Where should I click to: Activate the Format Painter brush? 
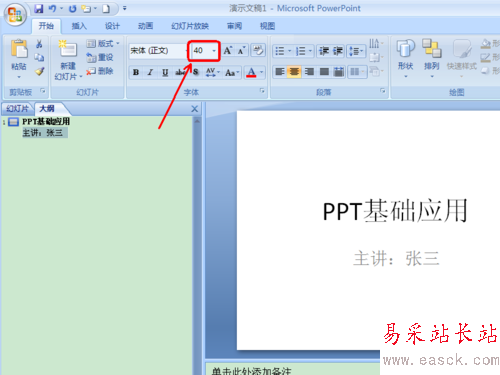click(39, 71)
